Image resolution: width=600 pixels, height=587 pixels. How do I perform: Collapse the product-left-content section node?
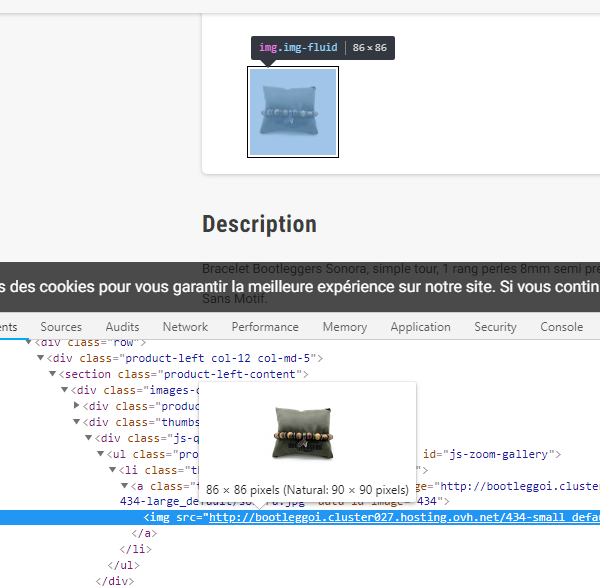(x=52, y=374)
